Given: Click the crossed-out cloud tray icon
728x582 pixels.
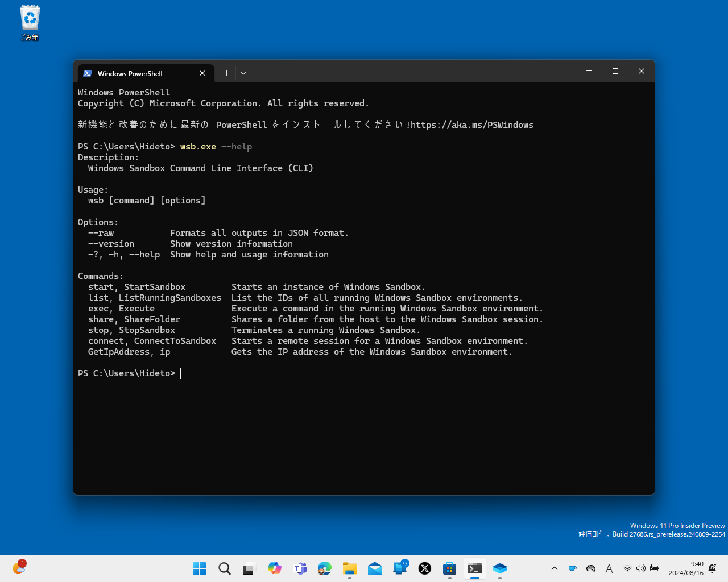Looking at the screenshot, I should click(x=591, y=568).
